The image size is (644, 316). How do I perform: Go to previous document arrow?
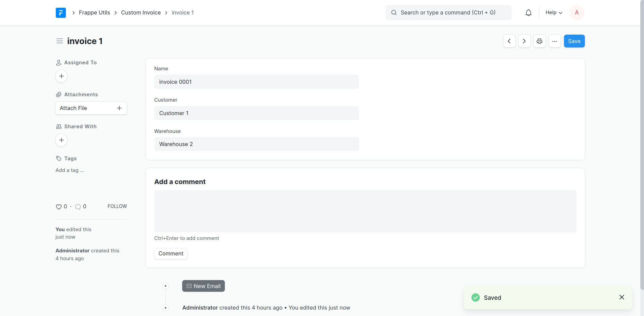[x=509, y=41]
